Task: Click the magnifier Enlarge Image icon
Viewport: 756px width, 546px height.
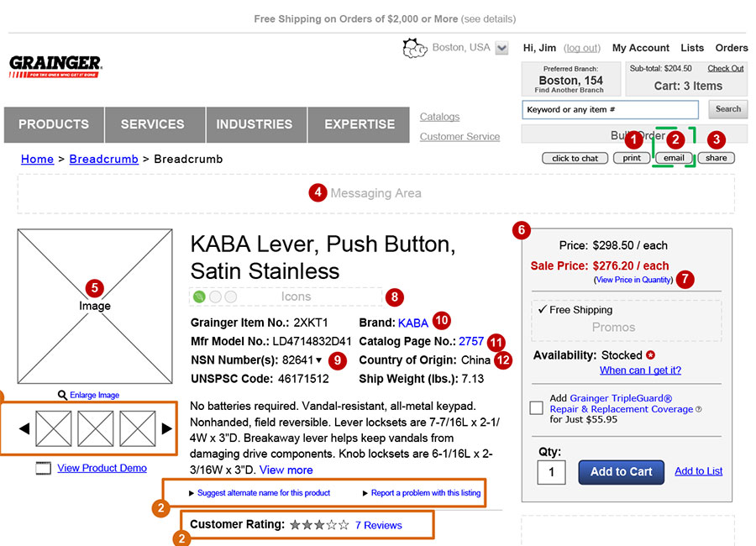Action: 62,395
